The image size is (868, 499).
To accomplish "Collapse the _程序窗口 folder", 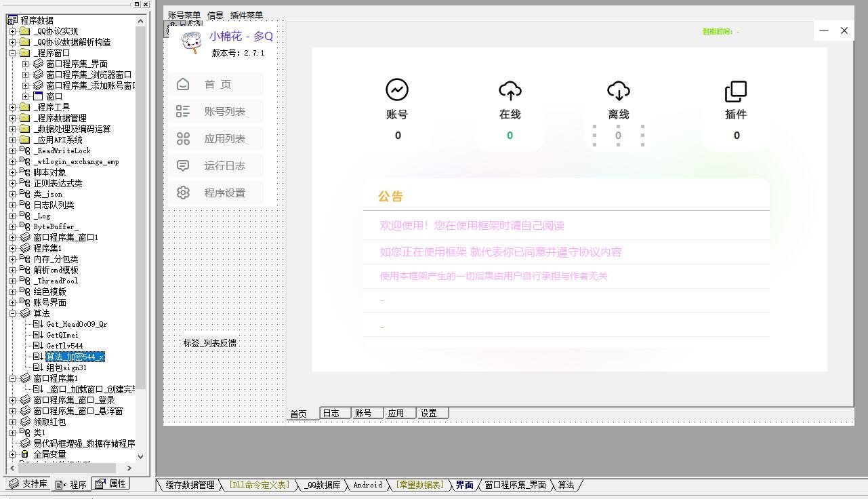I will tap(12, 53).
